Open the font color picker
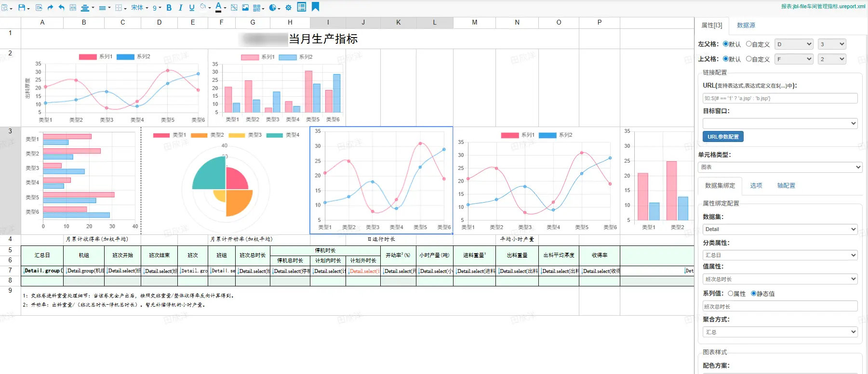 pyautogui.click(x=218, y=8)
